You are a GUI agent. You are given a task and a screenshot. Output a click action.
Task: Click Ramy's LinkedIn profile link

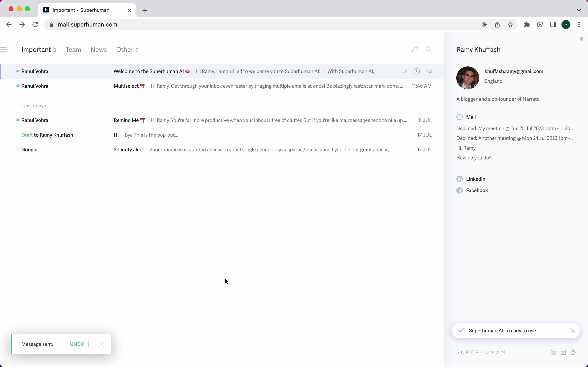(x=475, y=178)
